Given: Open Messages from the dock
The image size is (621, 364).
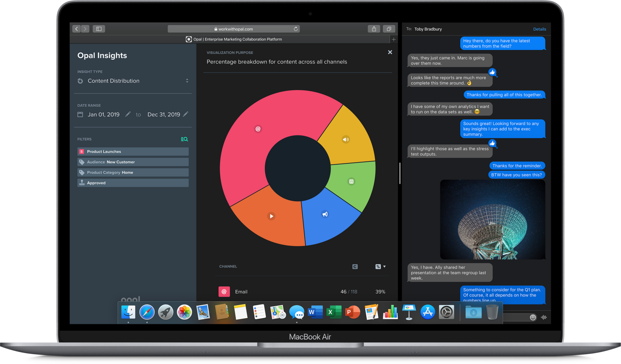Looking at the screenshot, I should [x=297, y=312].
